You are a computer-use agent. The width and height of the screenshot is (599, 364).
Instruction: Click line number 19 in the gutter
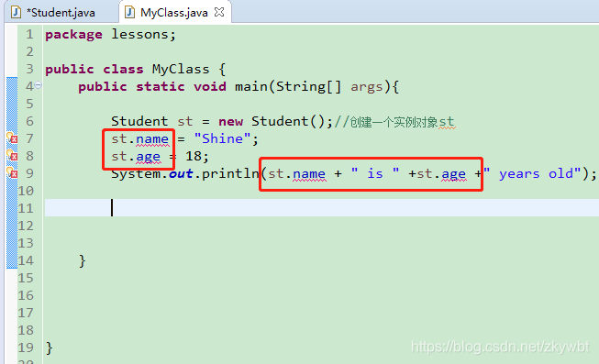point(26,347)
